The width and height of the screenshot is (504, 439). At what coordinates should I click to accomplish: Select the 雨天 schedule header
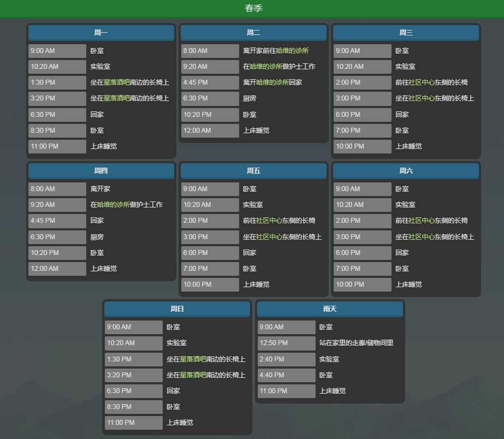330,309
